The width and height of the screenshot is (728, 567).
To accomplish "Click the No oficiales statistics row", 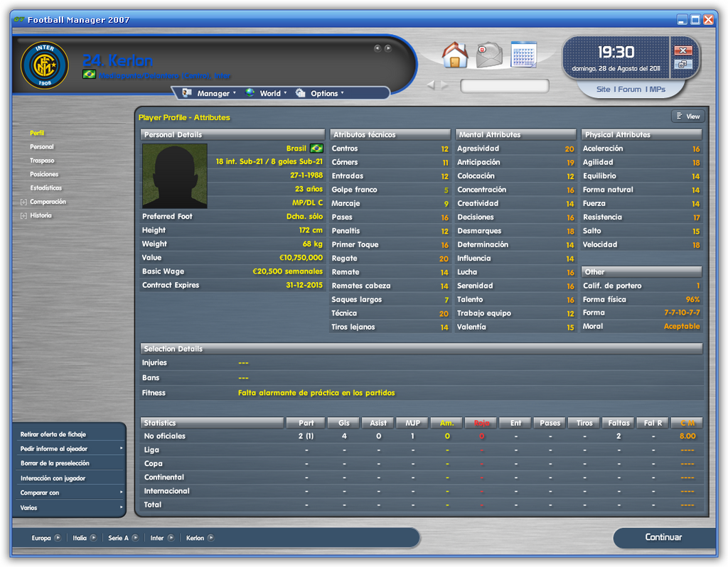I will pos(422,436).
